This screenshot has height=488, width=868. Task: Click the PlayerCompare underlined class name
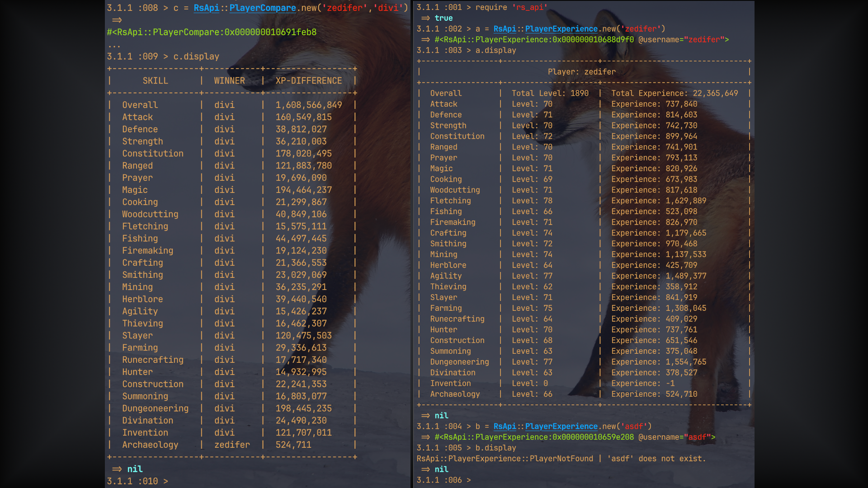pos(262,8)
